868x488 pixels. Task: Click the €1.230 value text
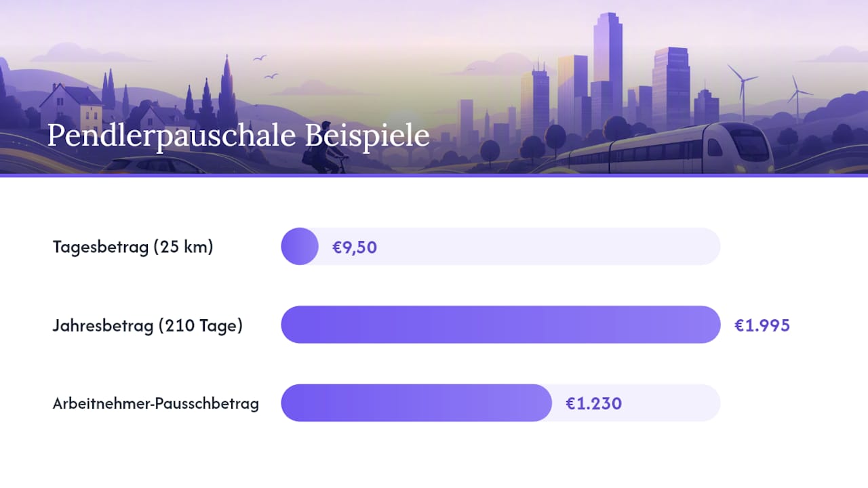[x=593, y=404]
